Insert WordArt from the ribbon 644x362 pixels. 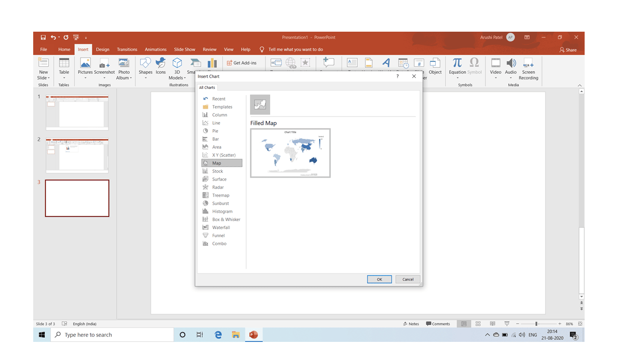click(385, 63)
